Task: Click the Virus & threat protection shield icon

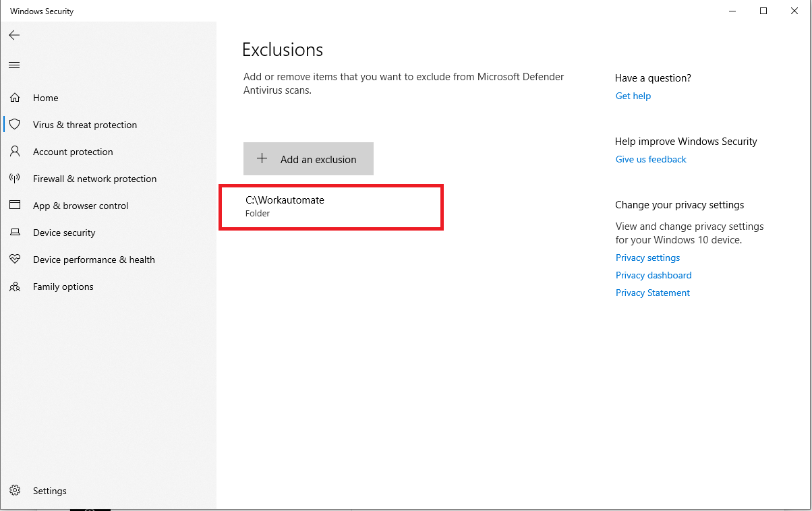Action: click(15, 125)
